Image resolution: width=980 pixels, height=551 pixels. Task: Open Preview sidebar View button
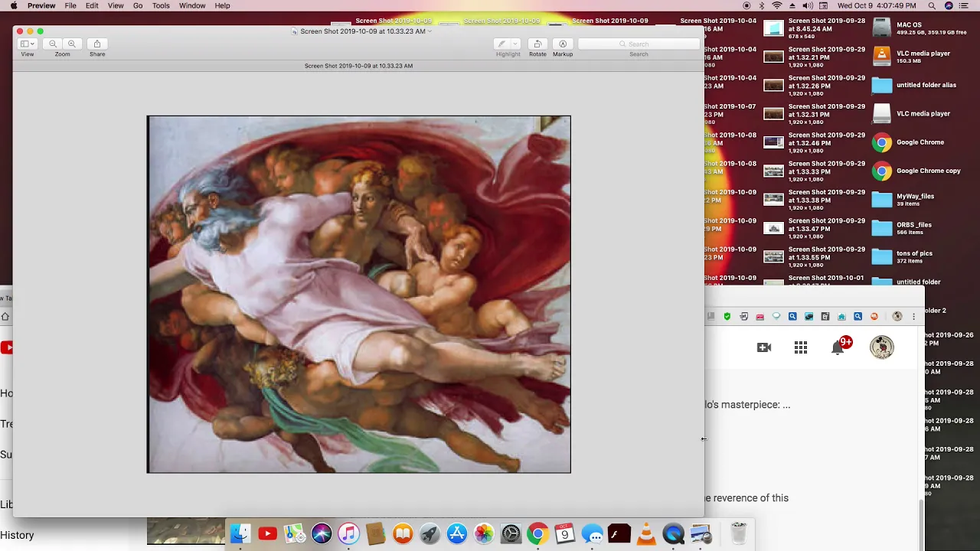tap(27, 44)
